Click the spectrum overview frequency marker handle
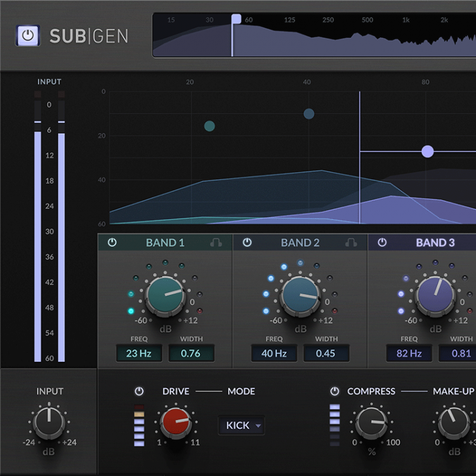 coord(236,19)
